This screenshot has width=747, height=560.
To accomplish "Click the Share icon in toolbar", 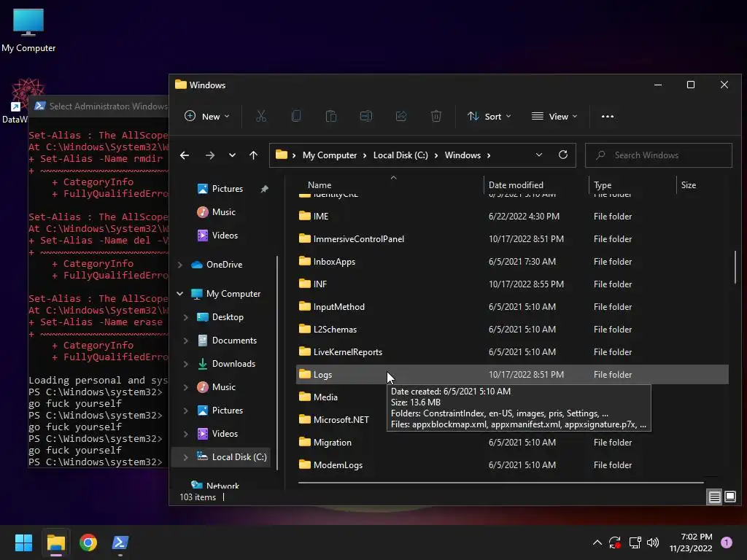I will pos(401,116).
